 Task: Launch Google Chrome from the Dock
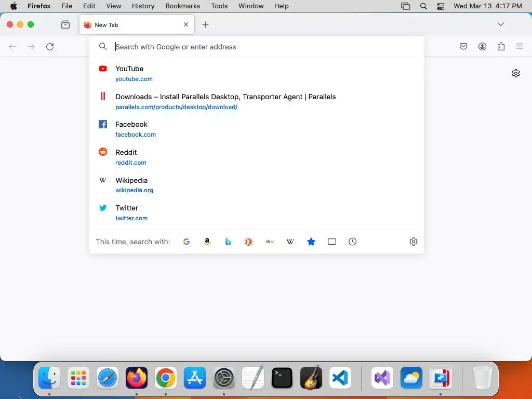point(166,378)
